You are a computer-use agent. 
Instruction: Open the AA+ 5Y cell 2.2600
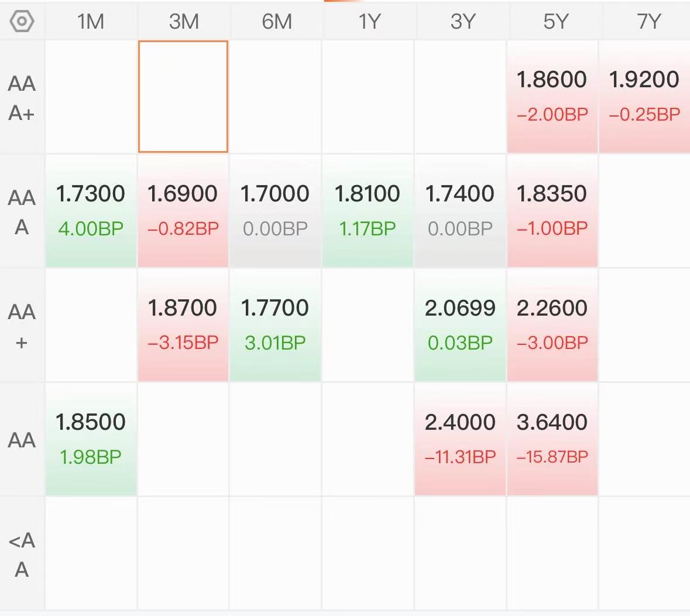point(552,325)
